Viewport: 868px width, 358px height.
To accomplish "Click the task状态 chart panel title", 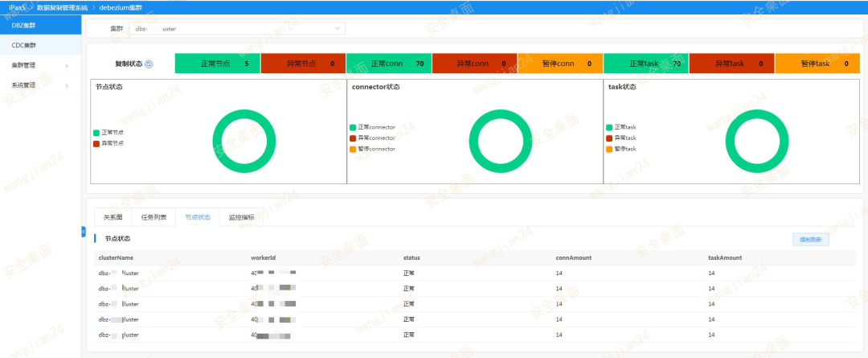I will tap(622, 87).
